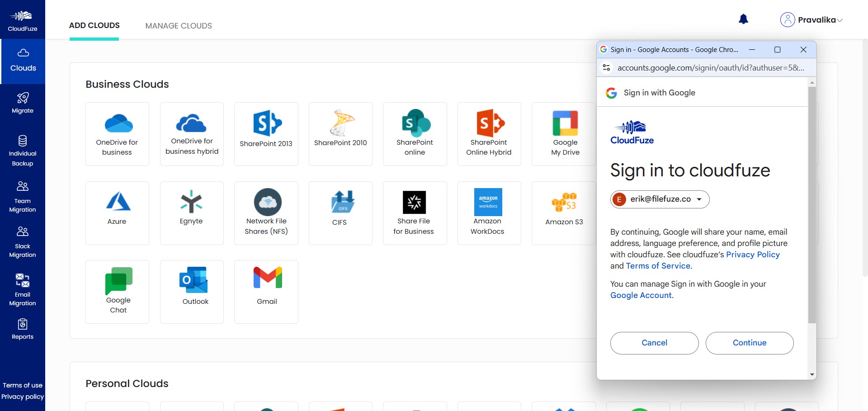
Task: Open Terms of use in sidebar
Action: tap(23, 385)
